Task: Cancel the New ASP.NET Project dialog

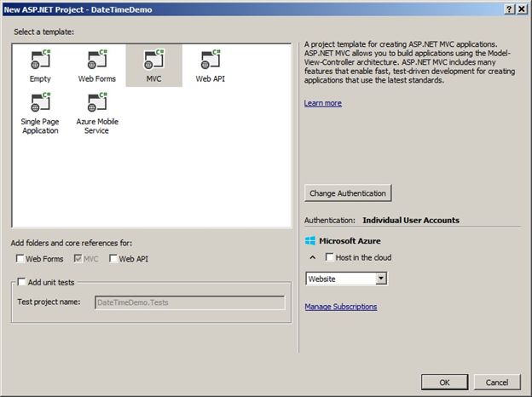Action: [x=497, y=382]
